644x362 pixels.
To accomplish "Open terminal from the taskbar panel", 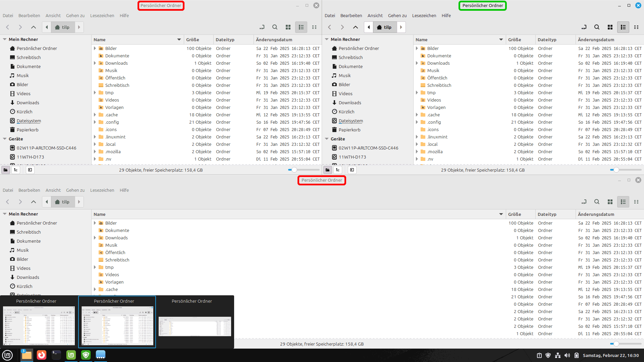I will click(x=56, y=355).
